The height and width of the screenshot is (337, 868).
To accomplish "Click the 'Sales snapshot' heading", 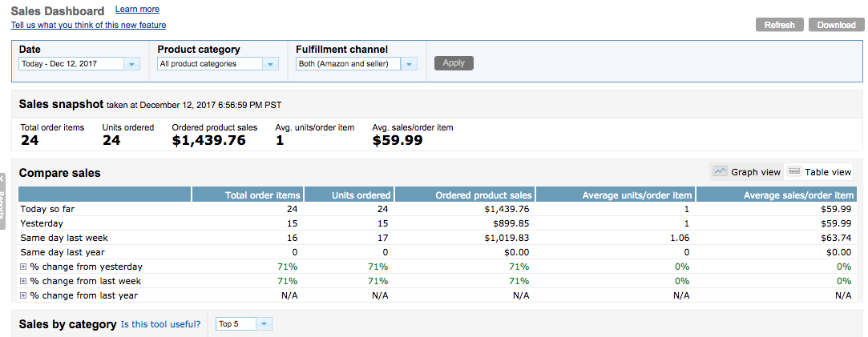I will coord(62,104).
